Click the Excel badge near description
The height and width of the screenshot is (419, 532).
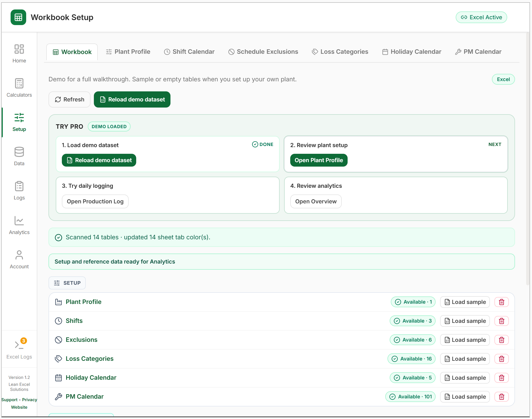503,79
